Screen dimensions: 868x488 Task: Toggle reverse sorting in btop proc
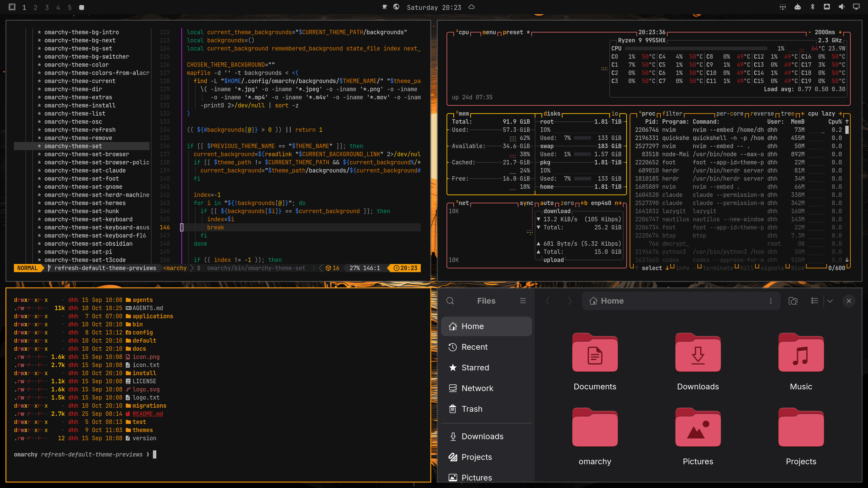point(762,114)
